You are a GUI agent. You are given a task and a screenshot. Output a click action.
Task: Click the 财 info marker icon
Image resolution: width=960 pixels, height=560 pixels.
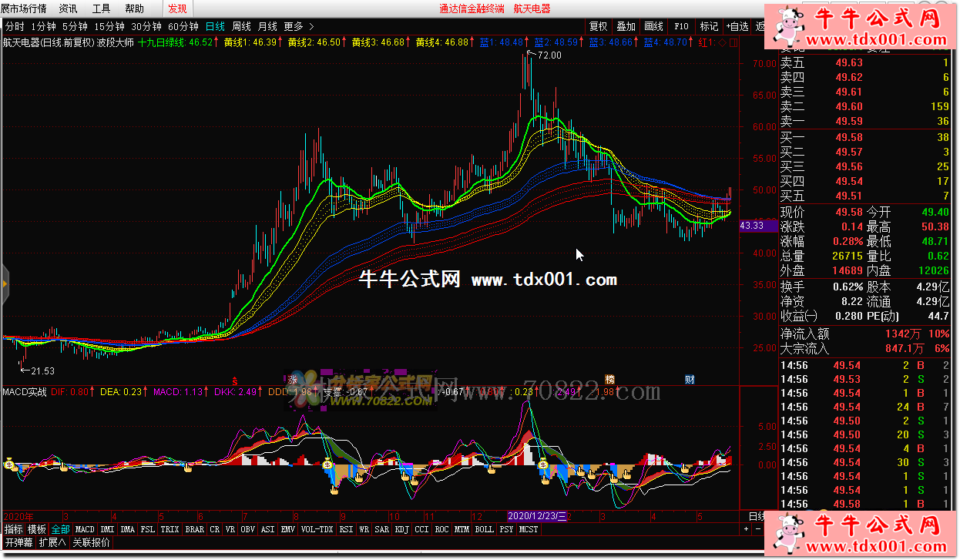coord(690,379)
